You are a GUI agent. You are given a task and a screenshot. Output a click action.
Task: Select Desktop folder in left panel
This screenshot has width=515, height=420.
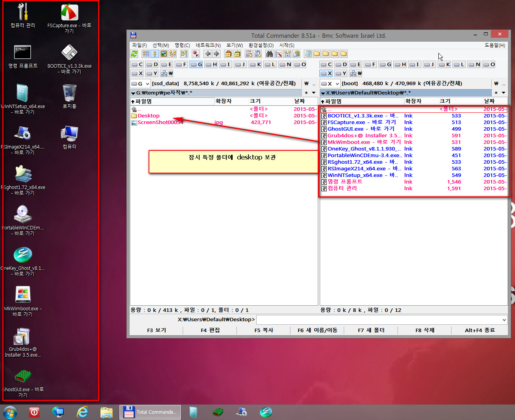(x=149, y=116)
